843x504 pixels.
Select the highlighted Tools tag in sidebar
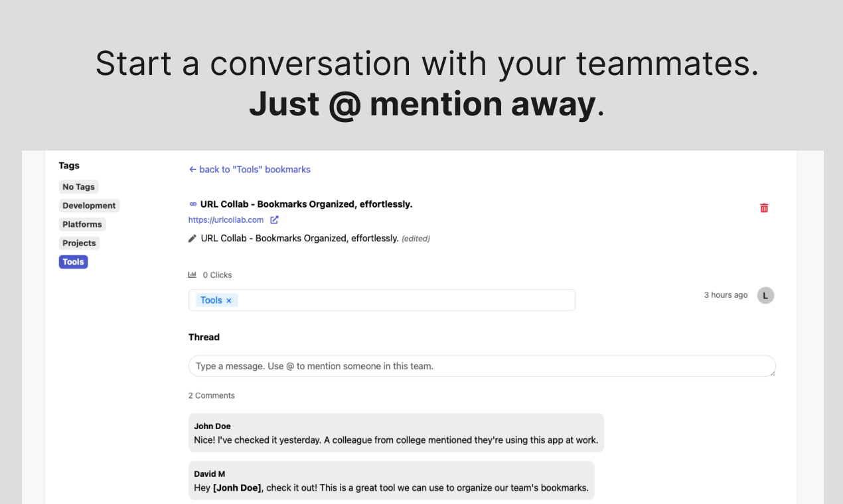coord(73,262)
